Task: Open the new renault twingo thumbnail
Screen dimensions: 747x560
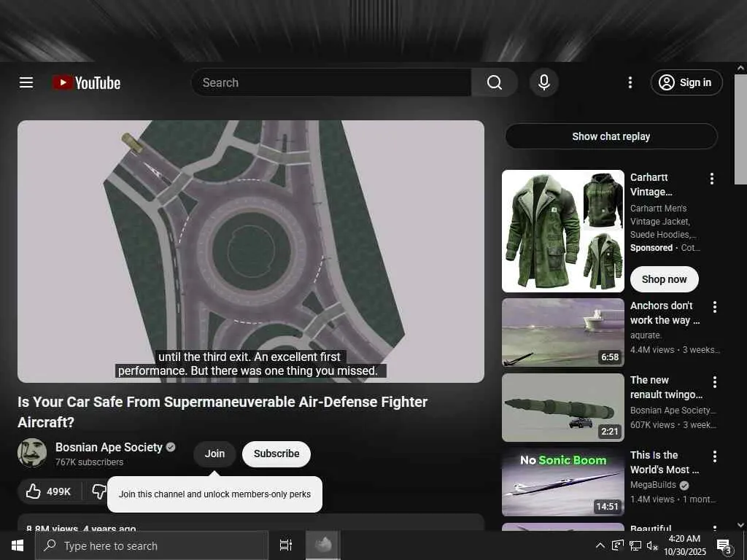Action: pos(562,407)
